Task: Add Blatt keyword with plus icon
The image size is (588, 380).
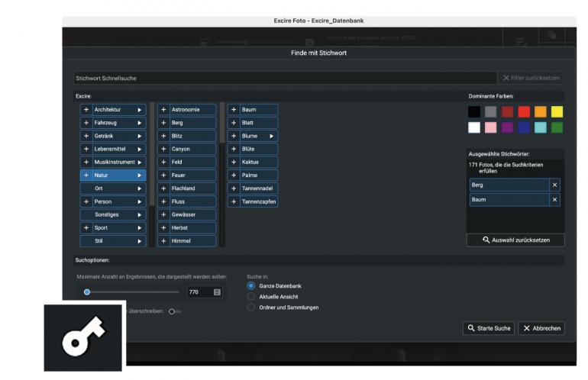Action: 234,123
